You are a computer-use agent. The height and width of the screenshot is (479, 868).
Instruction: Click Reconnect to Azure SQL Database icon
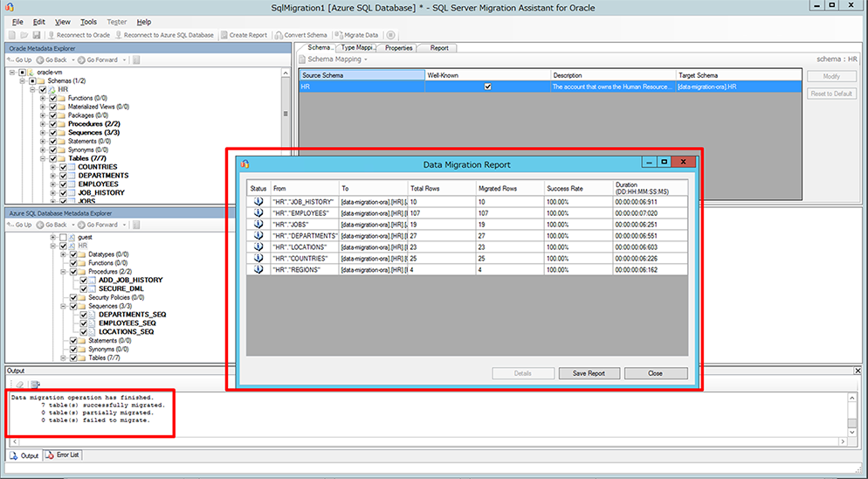coord(119,35)
